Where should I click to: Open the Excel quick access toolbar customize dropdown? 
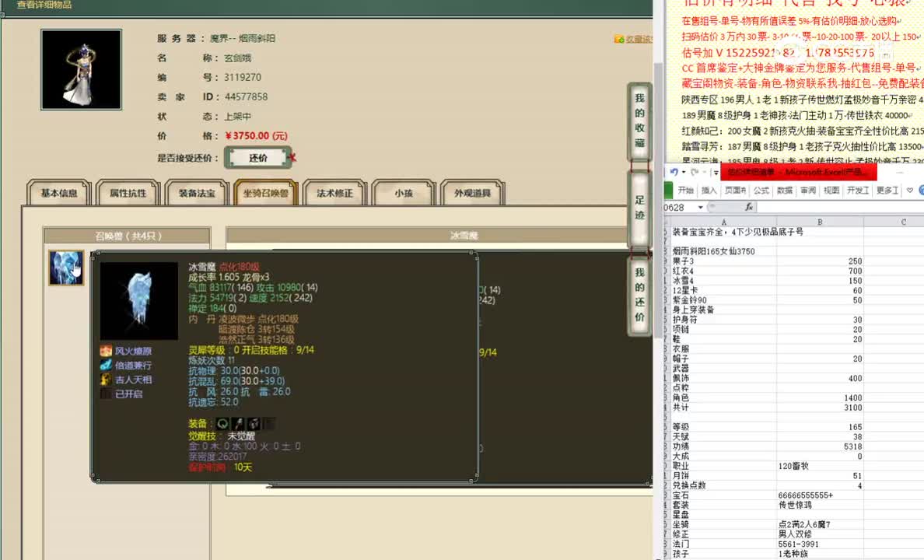coord(716,173)
